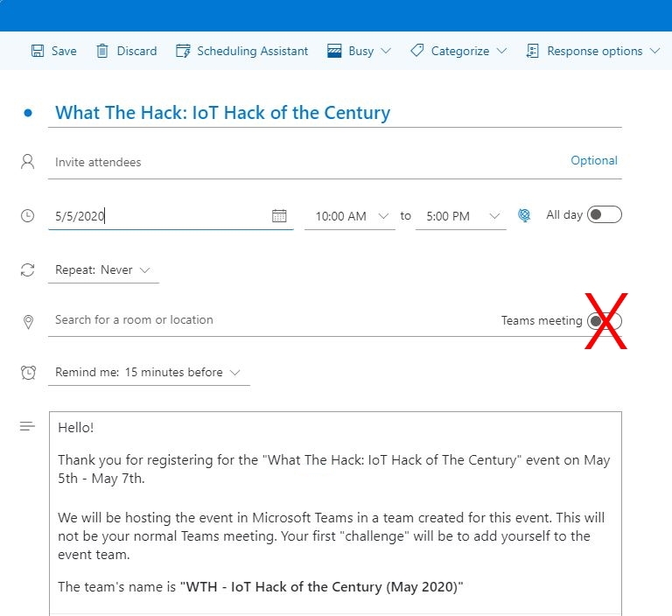This screenshot has width=672, height=616.
Task: Enable the Teams meeting toggle
Action: [604, 321]
